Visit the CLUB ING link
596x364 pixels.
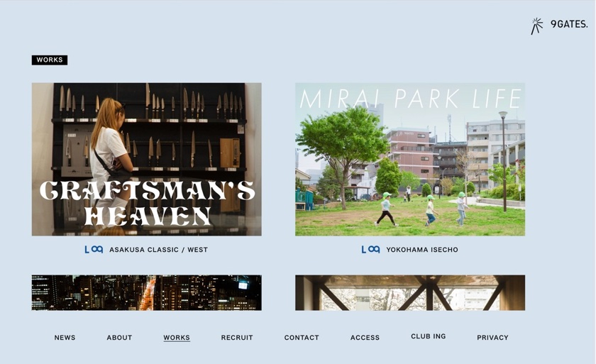(429, 336)
